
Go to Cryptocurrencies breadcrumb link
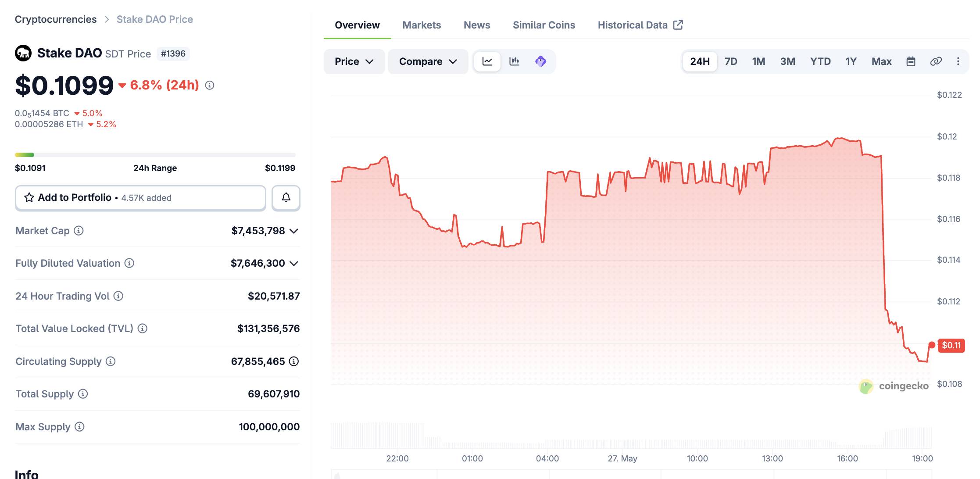[x=56, y=19]
